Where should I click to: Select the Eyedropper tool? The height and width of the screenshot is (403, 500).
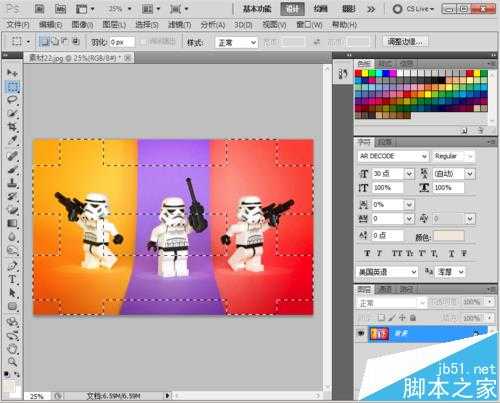point(12,140)
